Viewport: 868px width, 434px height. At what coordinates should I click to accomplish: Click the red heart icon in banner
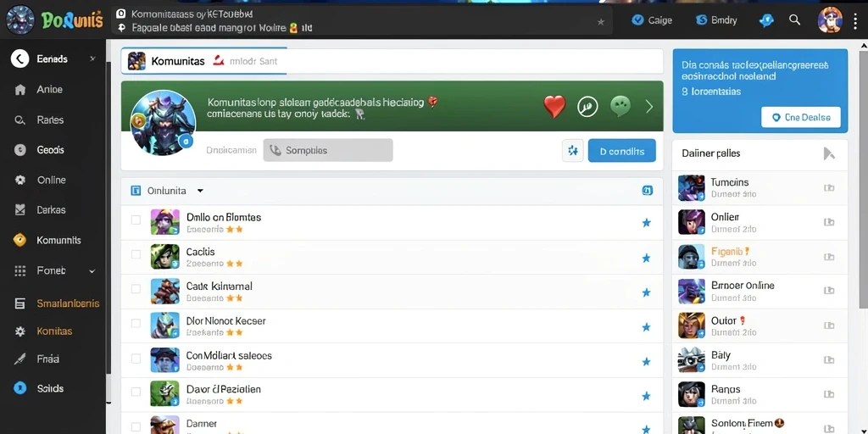click(x=554, y=106)
